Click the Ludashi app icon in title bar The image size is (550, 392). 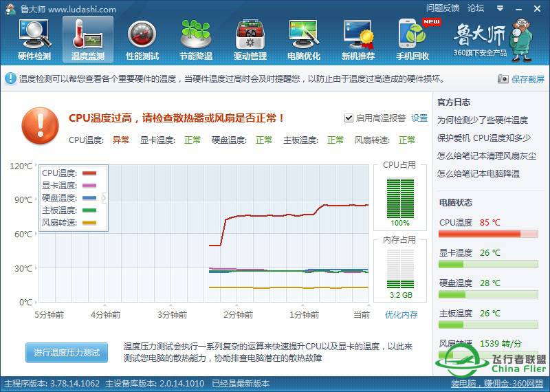point(10,9)
